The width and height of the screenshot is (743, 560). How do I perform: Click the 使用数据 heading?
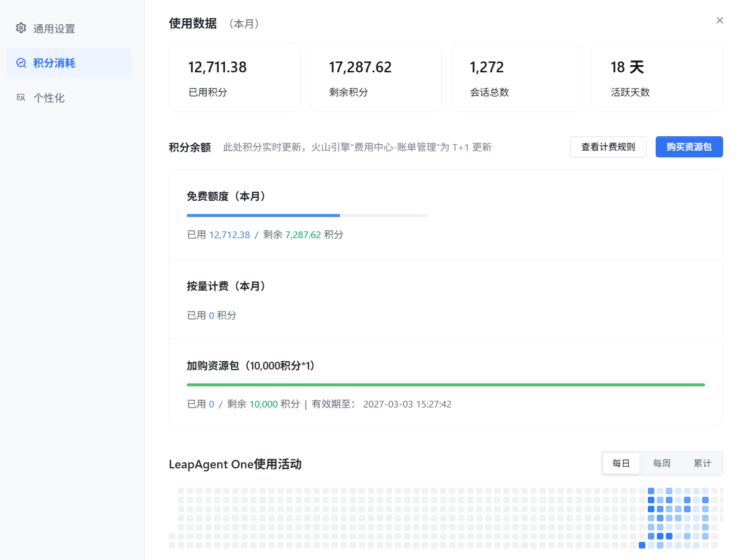pos(193,24)
